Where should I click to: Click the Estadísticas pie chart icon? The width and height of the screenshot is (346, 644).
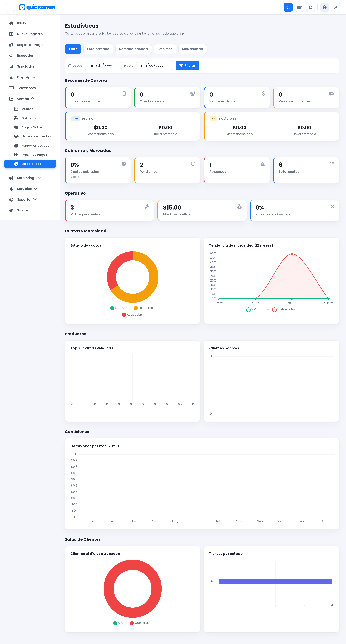point(16,164)
